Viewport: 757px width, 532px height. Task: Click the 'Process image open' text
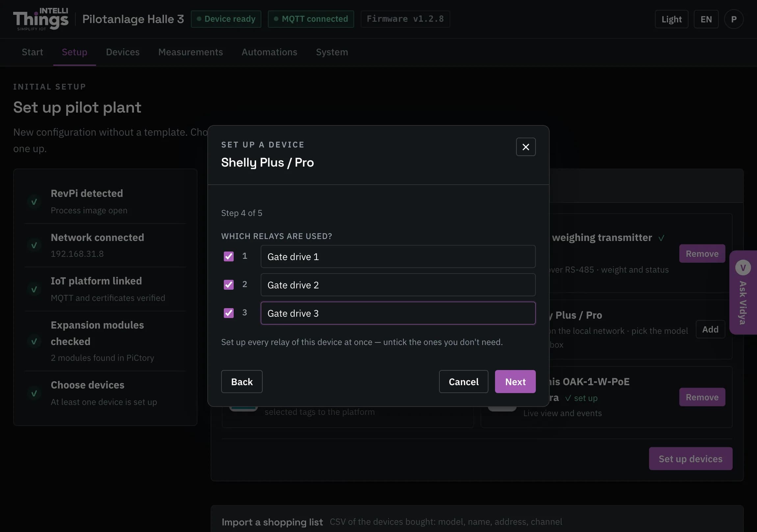tap(89, 210)
